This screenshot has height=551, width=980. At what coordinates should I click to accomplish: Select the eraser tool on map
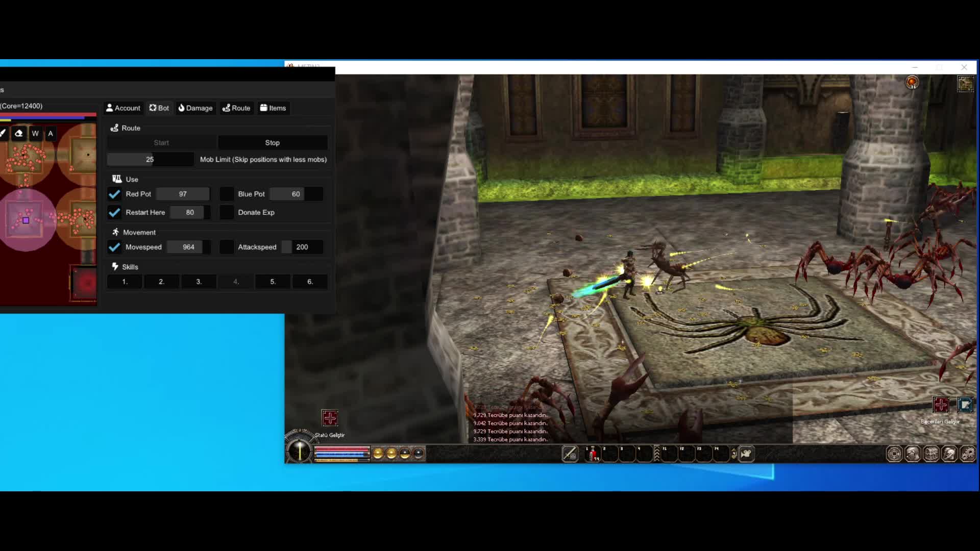click(19, 134)
